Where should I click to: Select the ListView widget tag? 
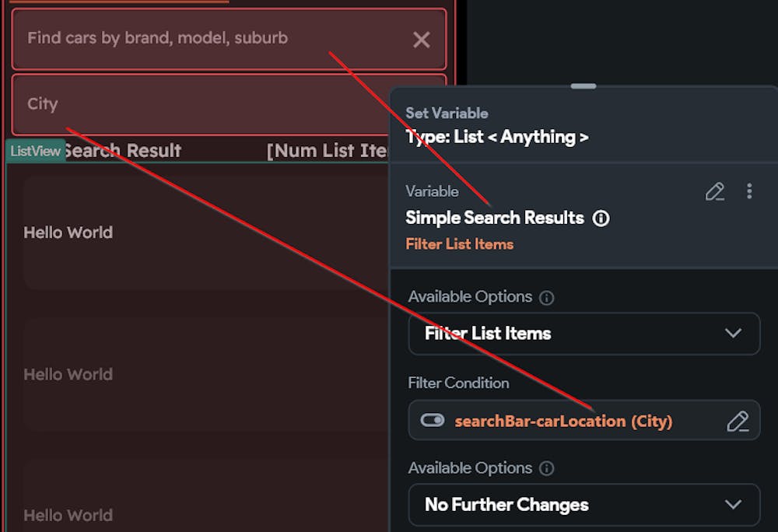tap(35, 151)
